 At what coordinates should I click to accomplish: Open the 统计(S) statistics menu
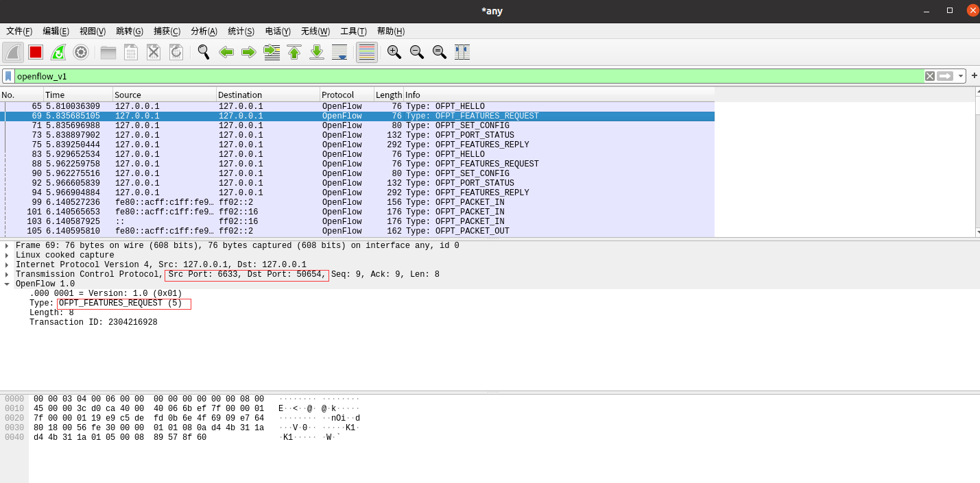pyautogui.click(x=241, y=32)
